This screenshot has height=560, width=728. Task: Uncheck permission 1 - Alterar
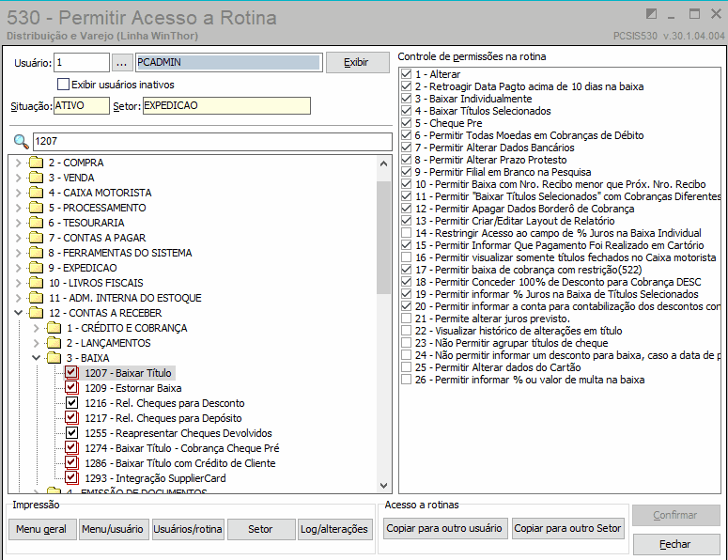pos(406,74)
